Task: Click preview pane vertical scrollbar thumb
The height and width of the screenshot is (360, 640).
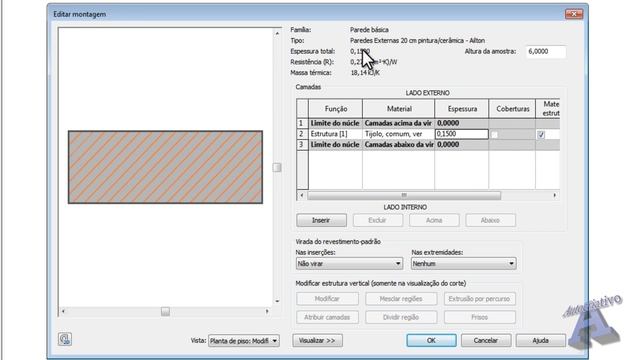Action: click(277, 167)
